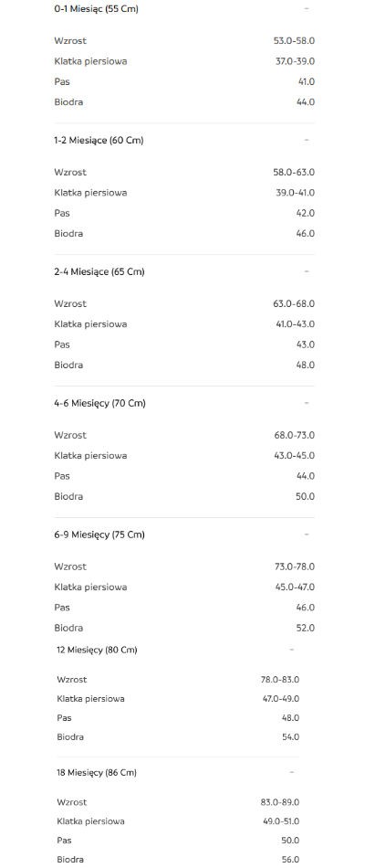
Task: Collapse the 0-1 Miesiąc (55 Cm) section
Action: pos(307,9)
